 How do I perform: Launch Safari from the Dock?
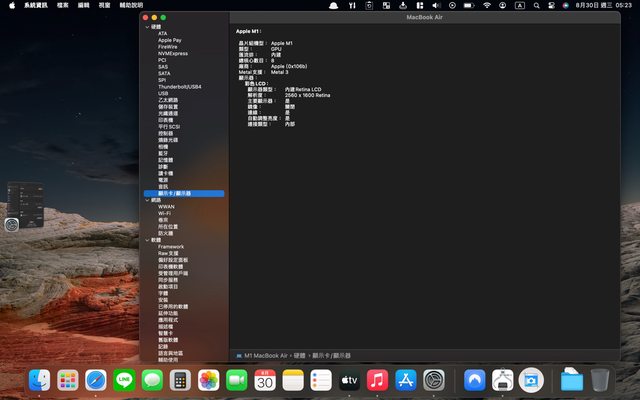96,380
